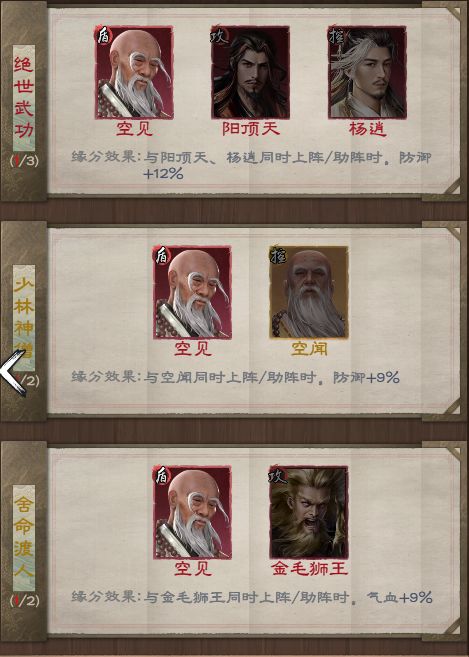Click 空见 portrait in the 少林神僧 panel
The height and width of the screenshot is (657, 469).
[192, 292]
